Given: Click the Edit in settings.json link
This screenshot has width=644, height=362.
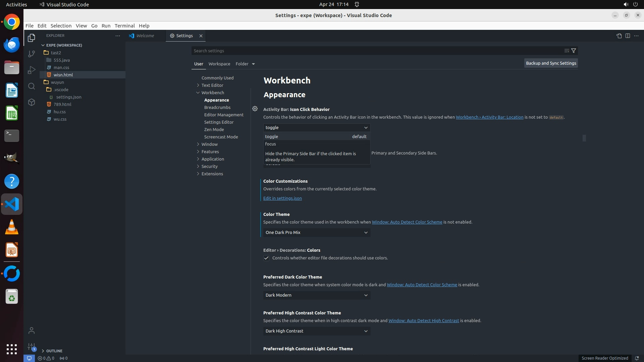Looking at the screenshot, I should point(282,198).
